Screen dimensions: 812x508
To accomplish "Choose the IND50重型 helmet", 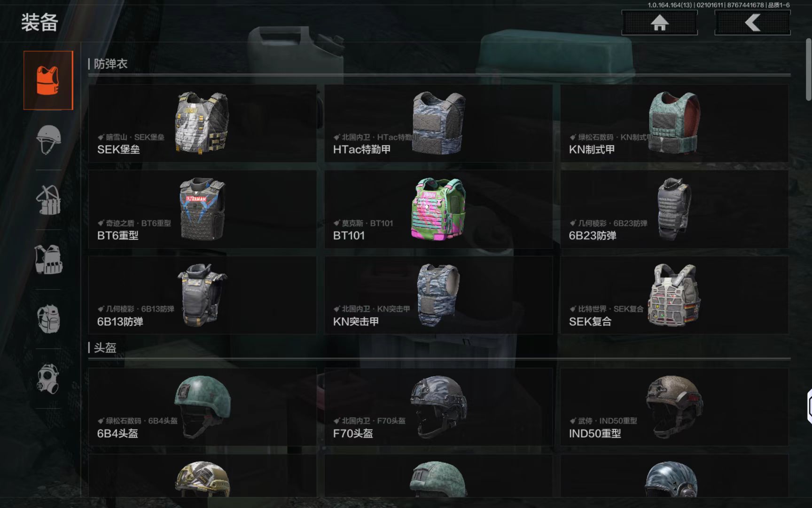I will point(674,407).
